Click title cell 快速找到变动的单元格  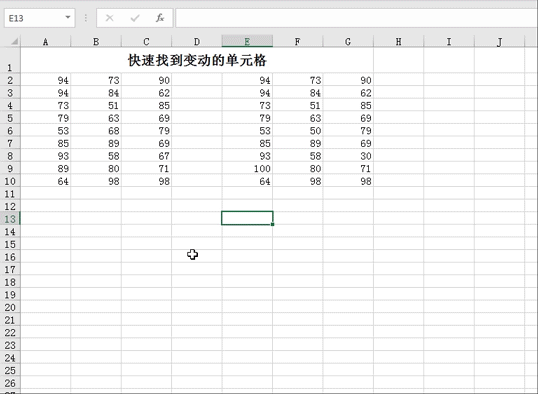[197, 60]
